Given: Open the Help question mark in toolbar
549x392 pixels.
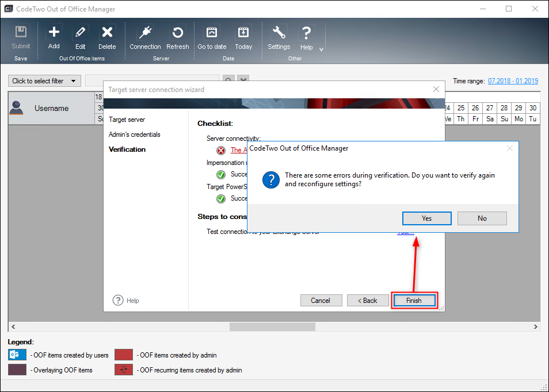Looking at the screenshot, I should (x=306, y=37).
